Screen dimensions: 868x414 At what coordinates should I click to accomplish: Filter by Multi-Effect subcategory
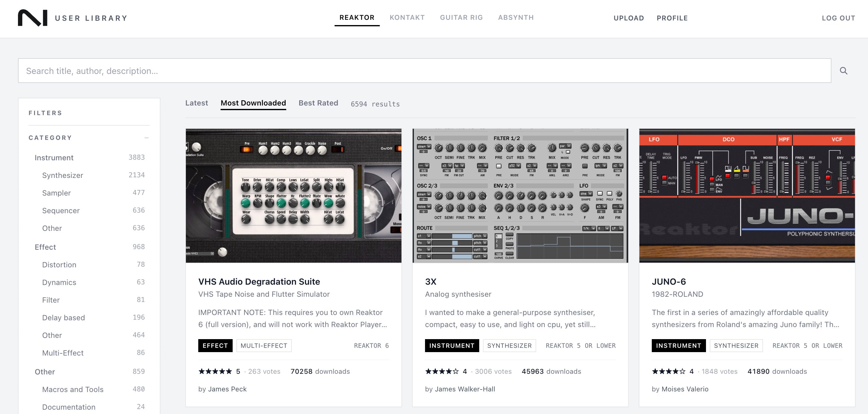63,353
